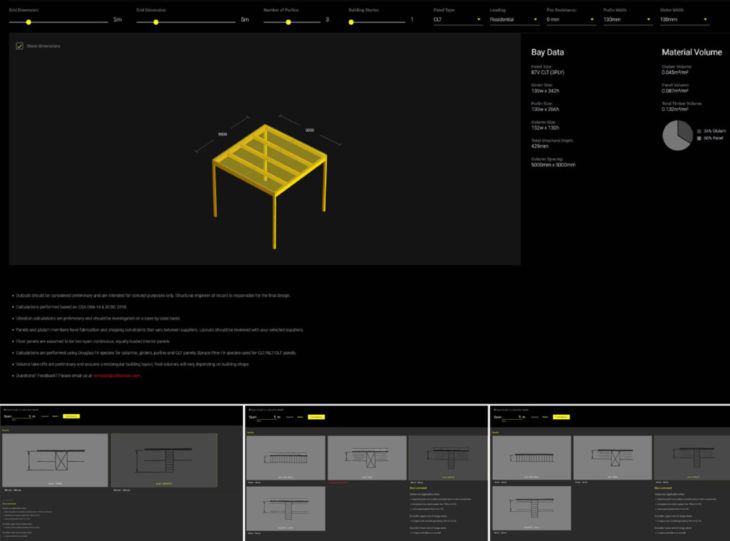The image size is (730, 541).
Task: Click the Building Storeys slider handle
Action: (x=353, y=20)
